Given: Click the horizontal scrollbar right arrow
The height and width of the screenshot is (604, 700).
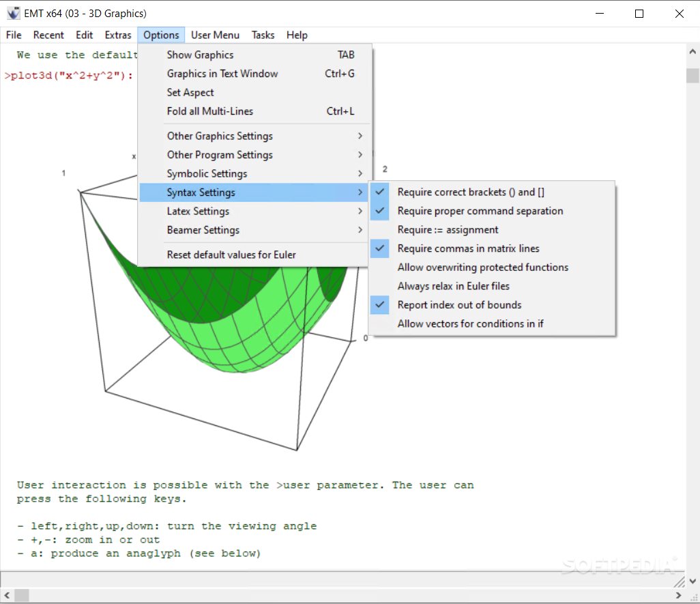Looking at the screenshot, I should pos(679,595).
